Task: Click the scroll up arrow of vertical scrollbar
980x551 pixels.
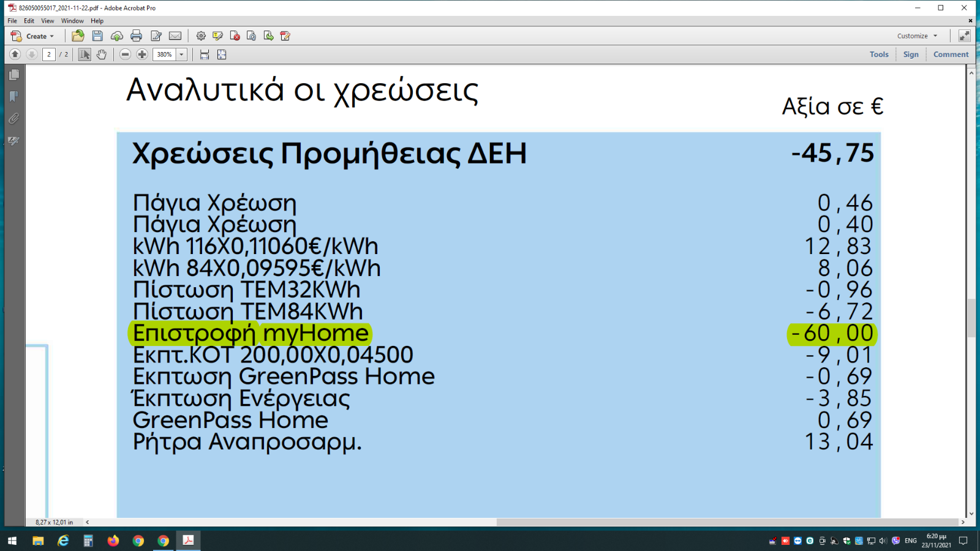Action: coord(971,73)
